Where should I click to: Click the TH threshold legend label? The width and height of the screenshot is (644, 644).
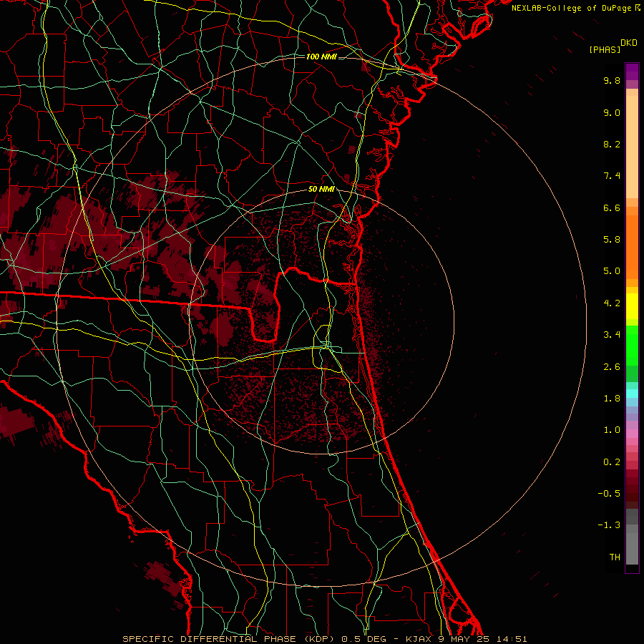tap(615, 557)
